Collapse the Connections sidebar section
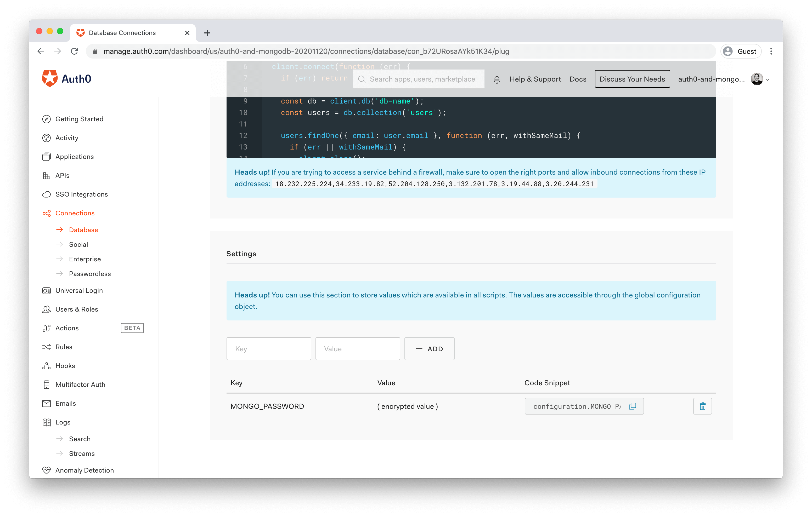This screenshot has height=517, width=812. coord(75,213)
